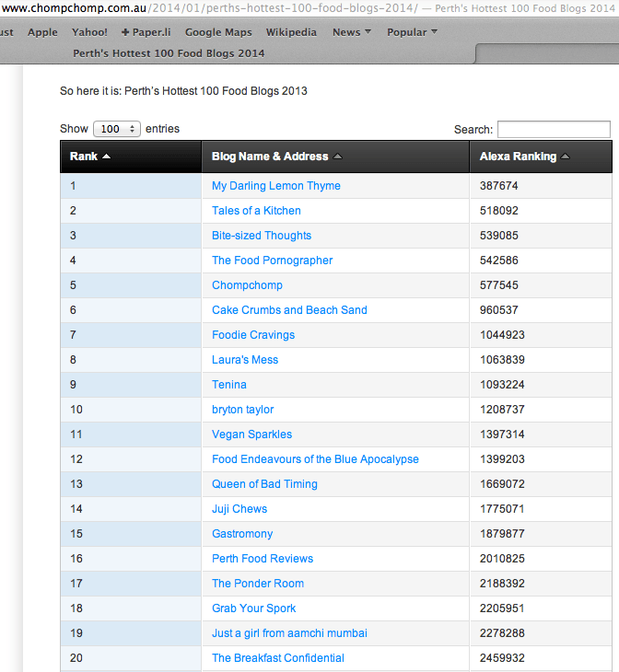Open Just a girl from aamchi mumbai link
The width and height of the screenshot is (619, 672).
point(289,633)
